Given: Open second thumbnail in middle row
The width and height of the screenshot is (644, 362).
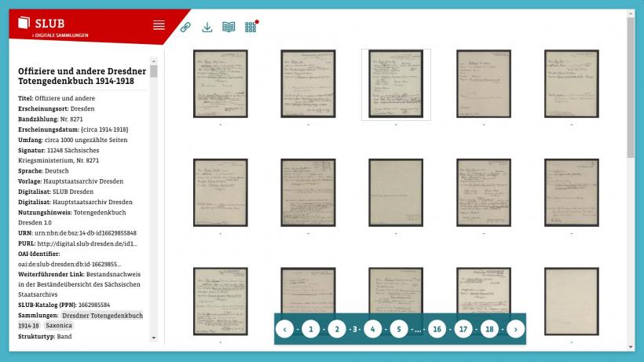Looking at the screenshot, I should (x=308, y=192).
